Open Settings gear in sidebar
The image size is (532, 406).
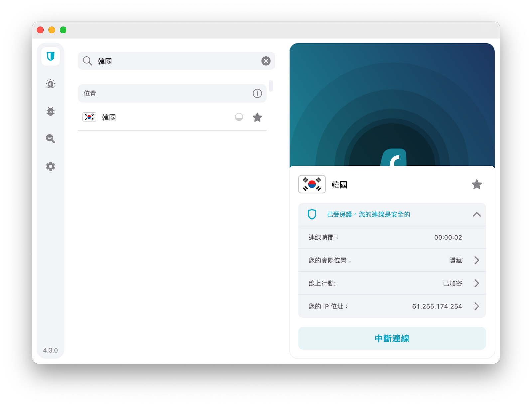51,166
